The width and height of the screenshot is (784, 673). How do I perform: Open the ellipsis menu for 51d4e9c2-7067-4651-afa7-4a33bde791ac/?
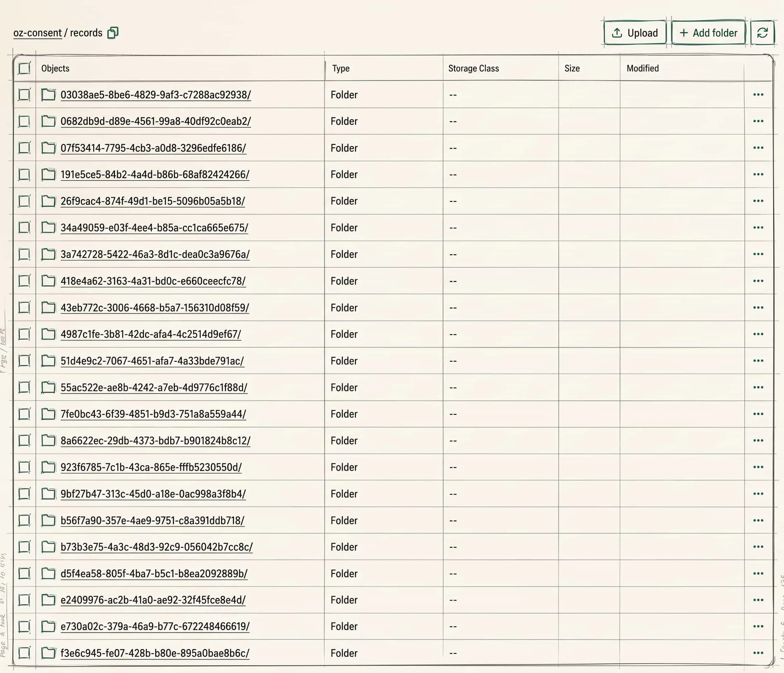point(758,361)
